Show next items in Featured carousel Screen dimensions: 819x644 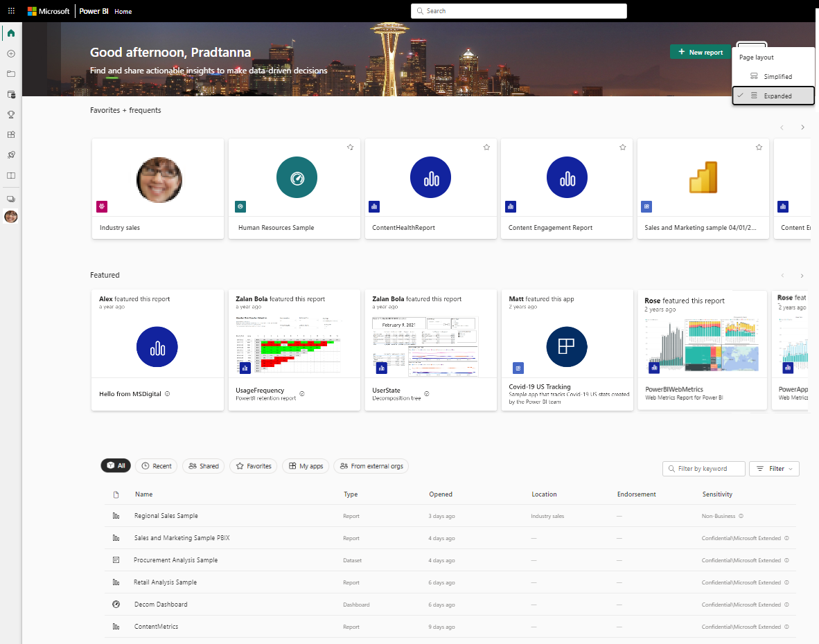pyautogui.click(x=802, y=276)
